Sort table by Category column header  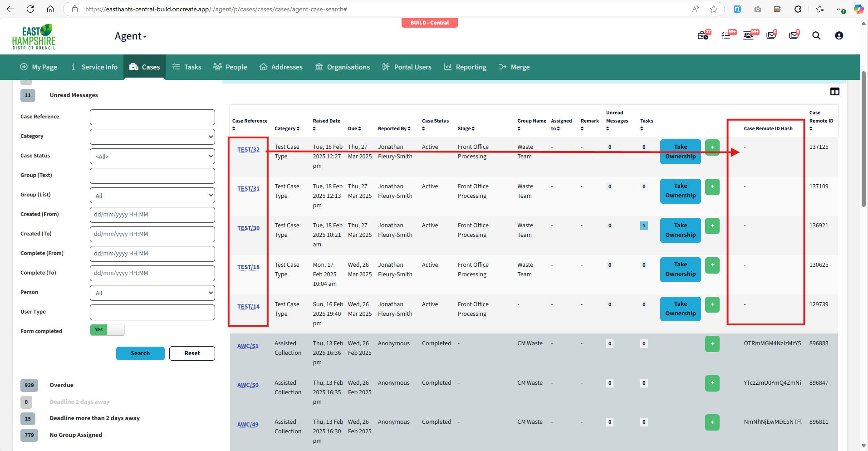coord(287,129)
